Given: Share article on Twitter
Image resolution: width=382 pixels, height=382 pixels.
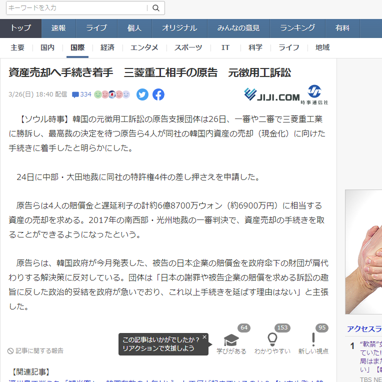Looking at the screenshot, I should coord(142,95).
